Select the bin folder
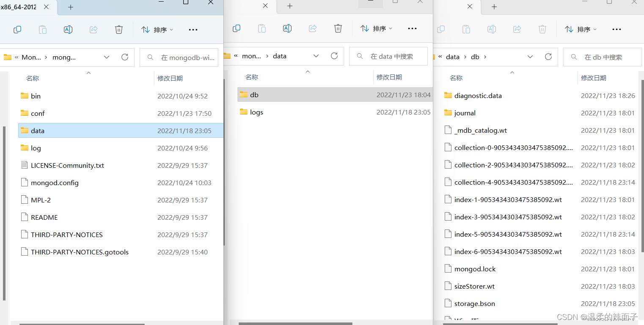The image size is (644, 325). coord(121,96)
